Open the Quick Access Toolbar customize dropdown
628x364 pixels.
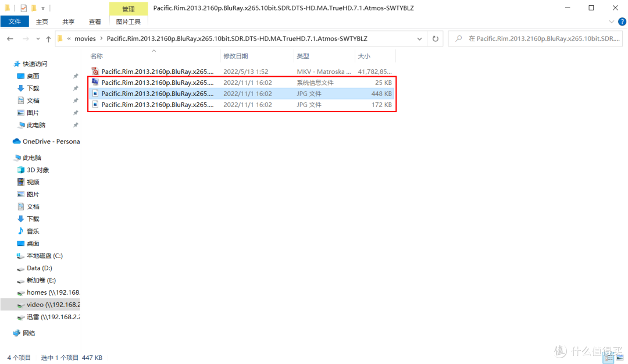pos(43,8)
